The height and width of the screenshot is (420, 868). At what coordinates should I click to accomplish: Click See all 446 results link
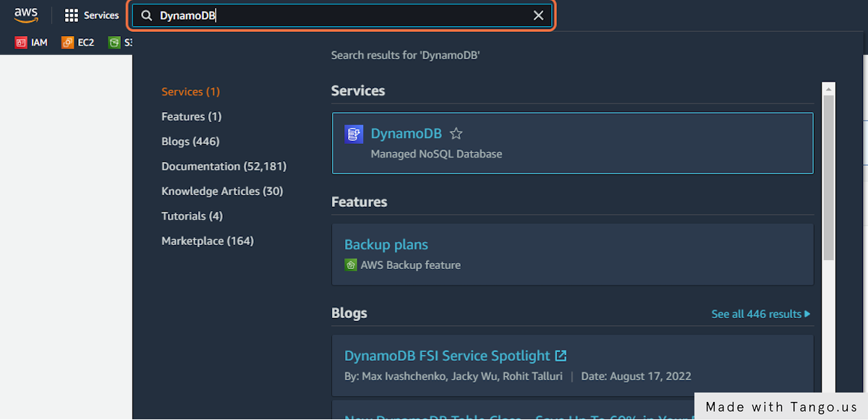[x=761, y=314]
